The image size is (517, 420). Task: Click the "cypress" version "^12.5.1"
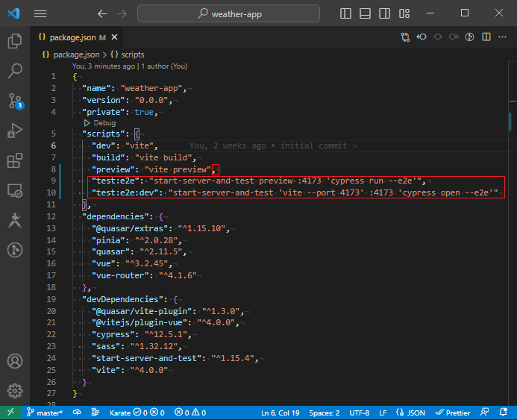[166, 335]
